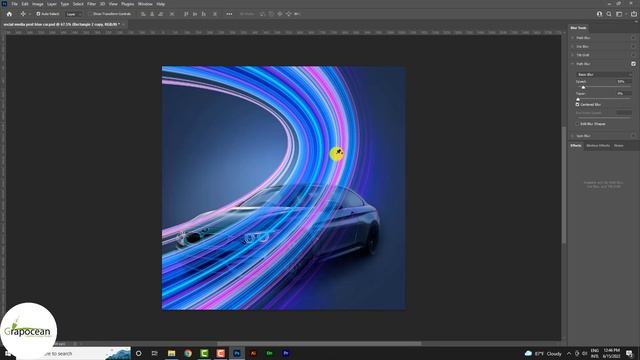Viewport: 640px width, 360px height.
Task: Click the Speed slider handle
Action: tap(583, 87)
